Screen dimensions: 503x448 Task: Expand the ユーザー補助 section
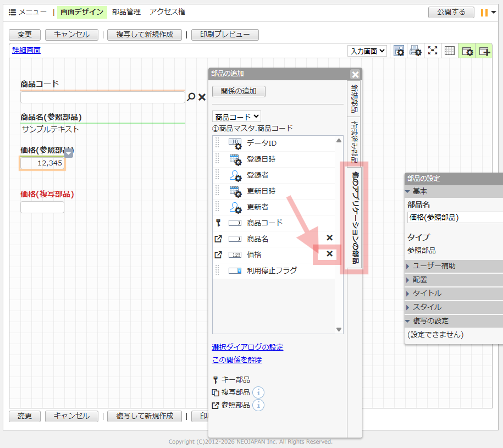point(454,266)
